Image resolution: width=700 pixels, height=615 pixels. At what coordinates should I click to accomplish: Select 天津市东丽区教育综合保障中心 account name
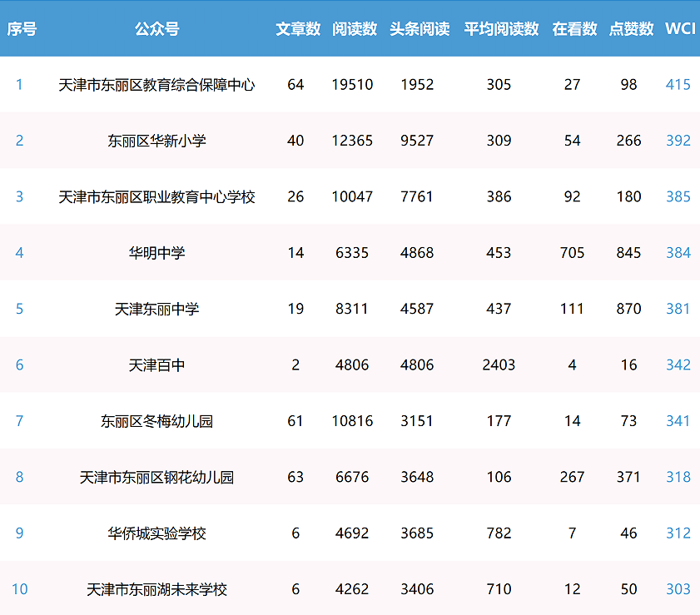click(x=156, y=85)
